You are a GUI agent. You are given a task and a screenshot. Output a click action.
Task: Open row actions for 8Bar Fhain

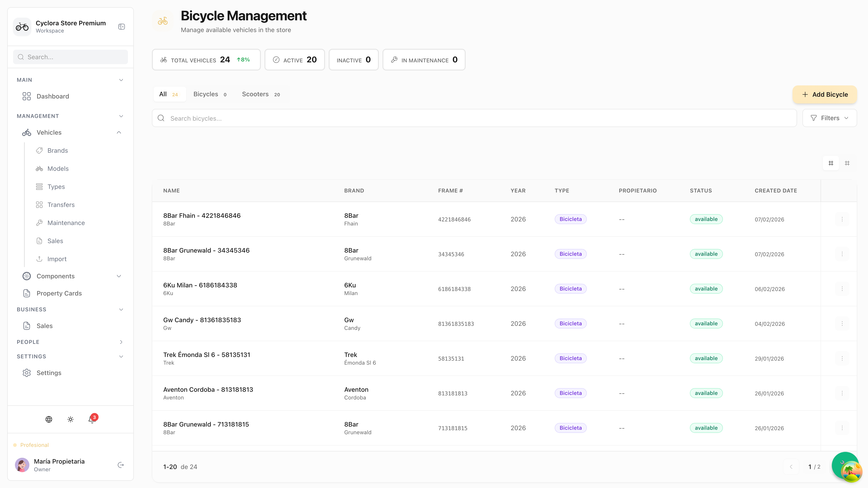842,219
